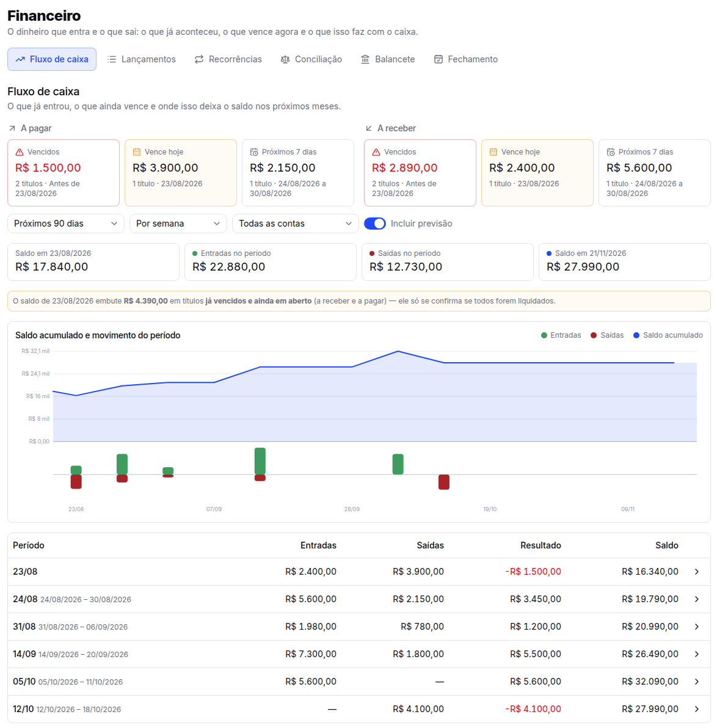Screen dimensions: 717x728
Task: Click the Saldo acumulado legend blue dot
Action: (636, 335)
